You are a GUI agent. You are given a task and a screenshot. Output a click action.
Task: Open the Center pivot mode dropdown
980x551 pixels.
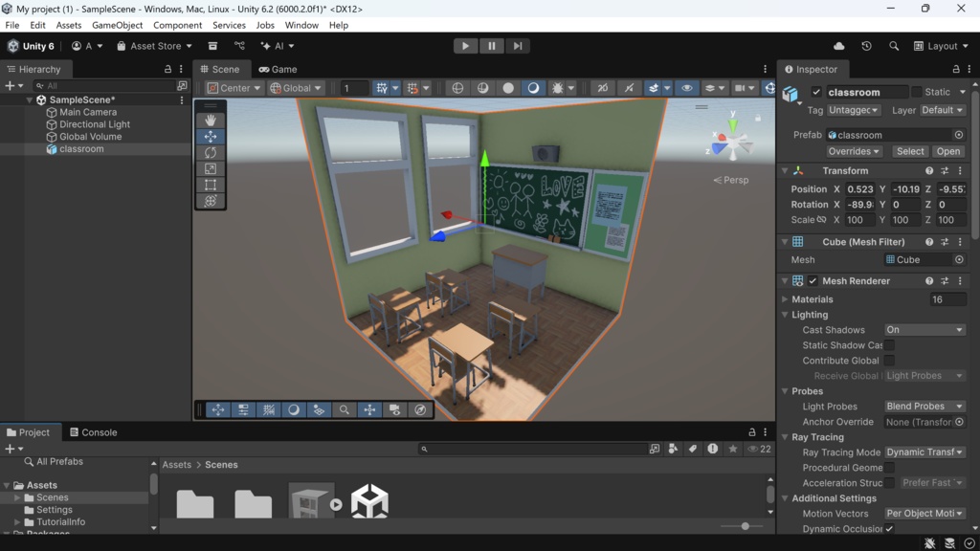pos(234,88)
